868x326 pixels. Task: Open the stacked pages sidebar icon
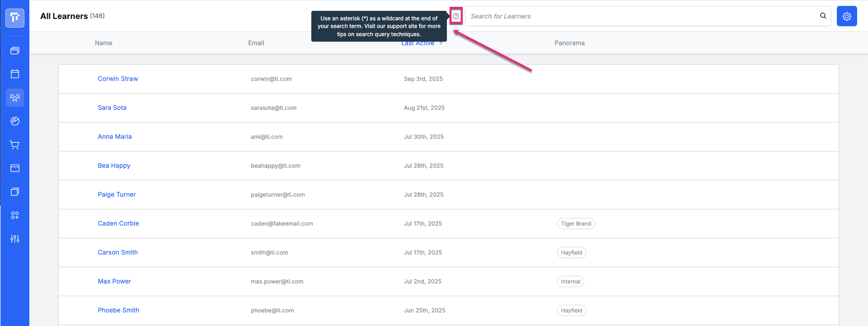point(15,192)
